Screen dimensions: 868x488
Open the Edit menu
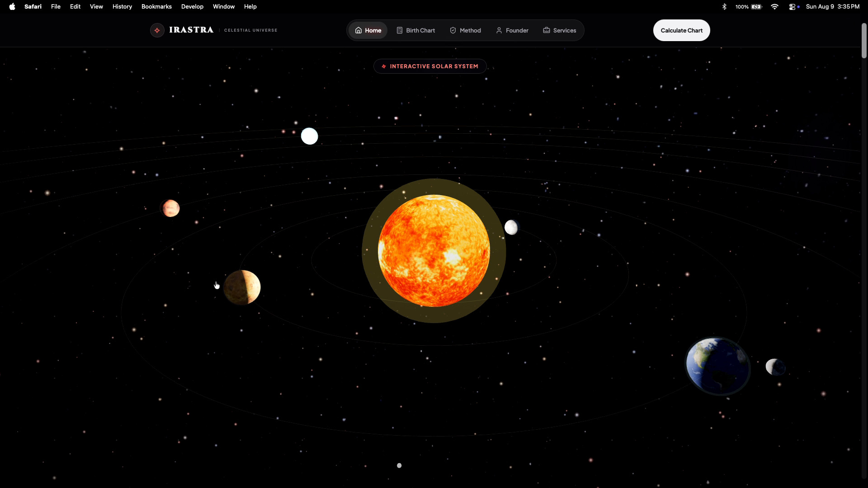[75, 6]
